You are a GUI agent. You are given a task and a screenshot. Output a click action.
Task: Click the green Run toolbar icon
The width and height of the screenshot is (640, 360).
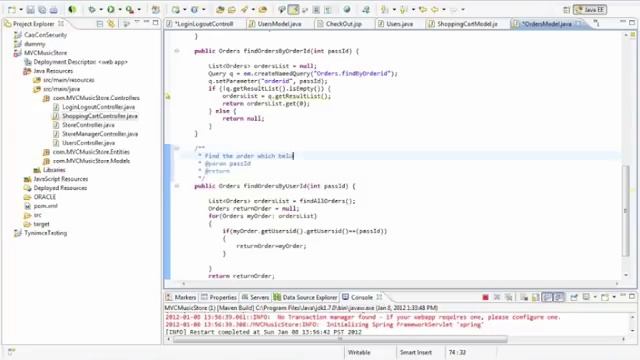(111, 9)
